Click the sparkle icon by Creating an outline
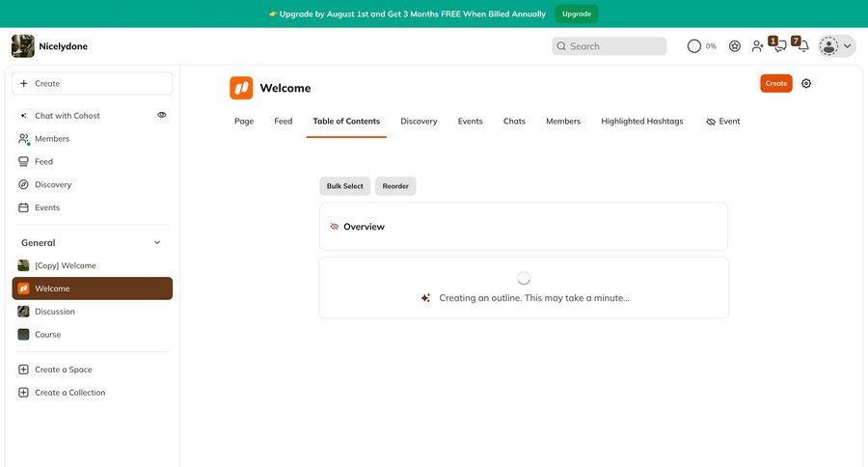This screenshot has height=467, width=868. 425,298
